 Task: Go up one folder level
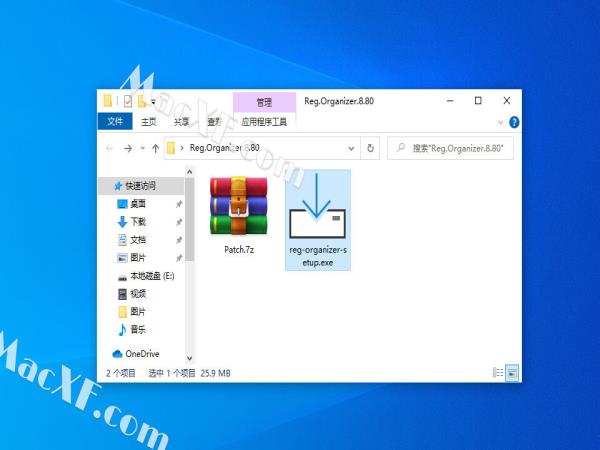tap(155, 148)
